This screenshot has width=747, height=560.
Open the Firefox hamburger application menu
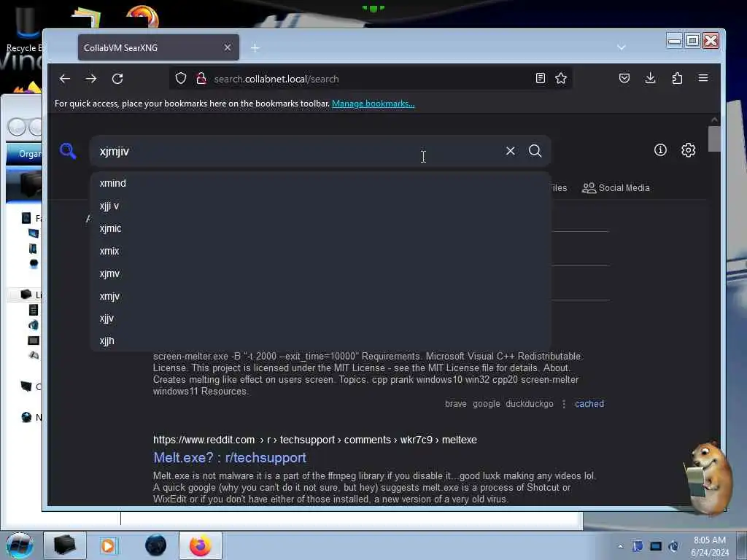(703, 78)
